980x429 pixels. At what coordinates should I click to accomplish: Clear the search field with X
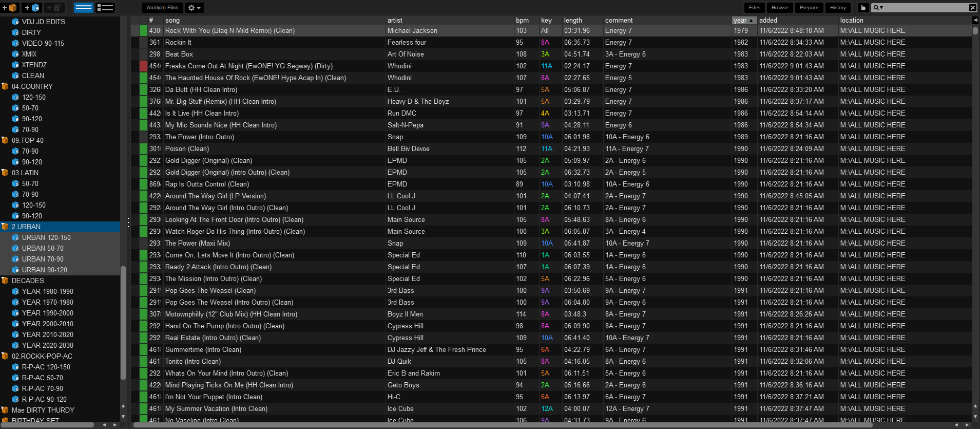point(972,8)
